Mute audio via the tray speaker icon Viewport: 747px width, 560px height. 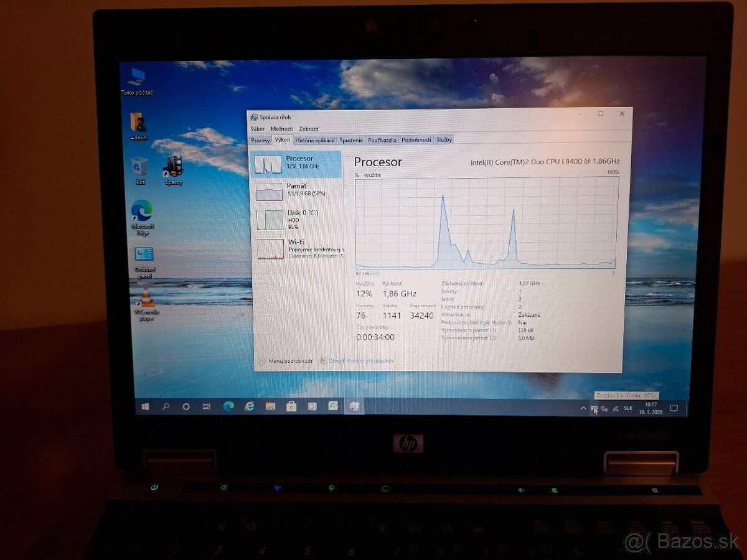[604, 408]
